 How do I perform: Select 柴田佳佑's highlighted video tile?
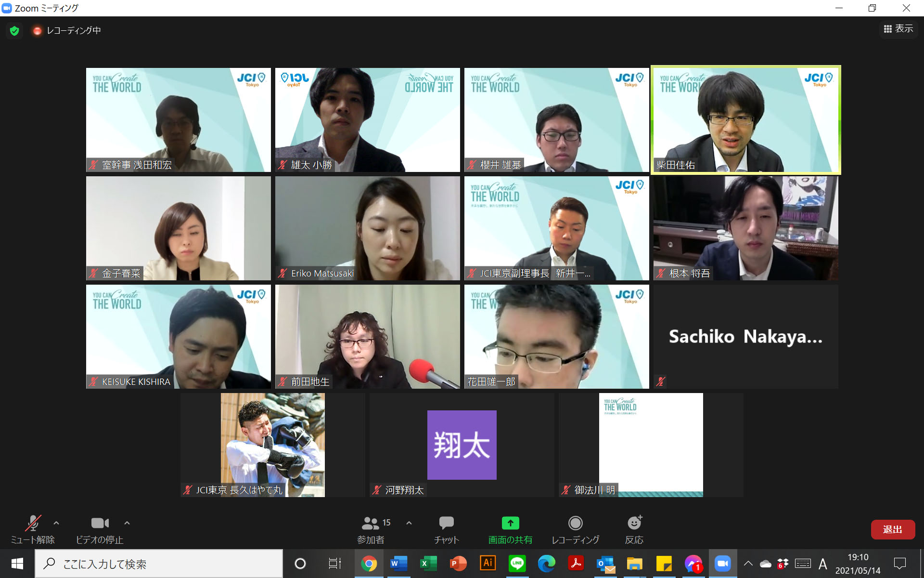click(745, 120)
